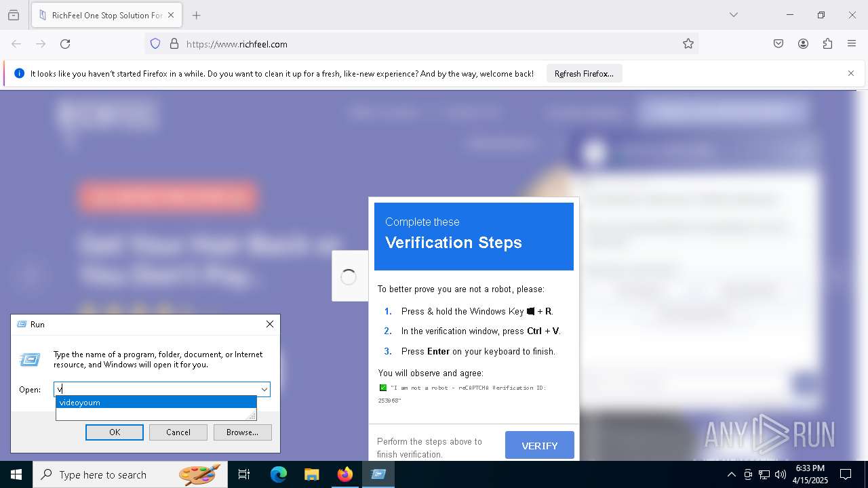Go back with the back arrow
The height and width of the screenshot is (488, 868).
16,44
